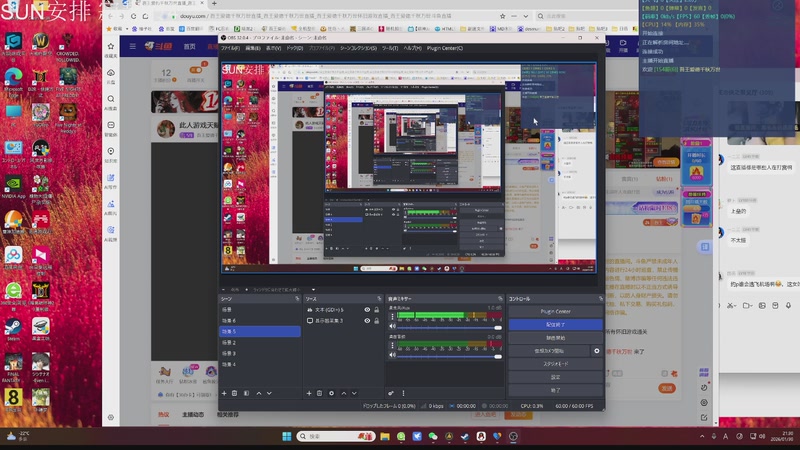Open File Explorer from the taskbar
Image resolution: width=800 pixels, height=450 pixels.
385,437
